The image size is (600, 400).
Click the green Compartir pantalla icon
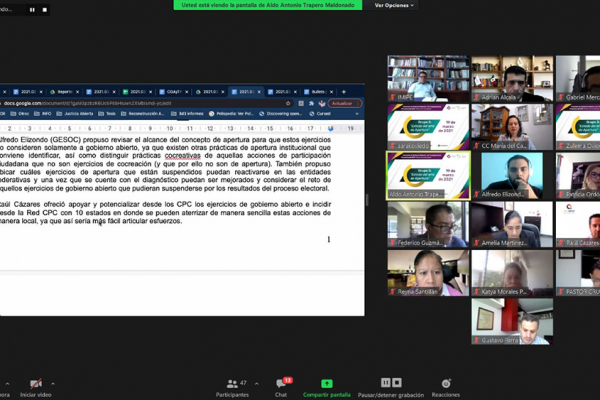tap(326, 383)
